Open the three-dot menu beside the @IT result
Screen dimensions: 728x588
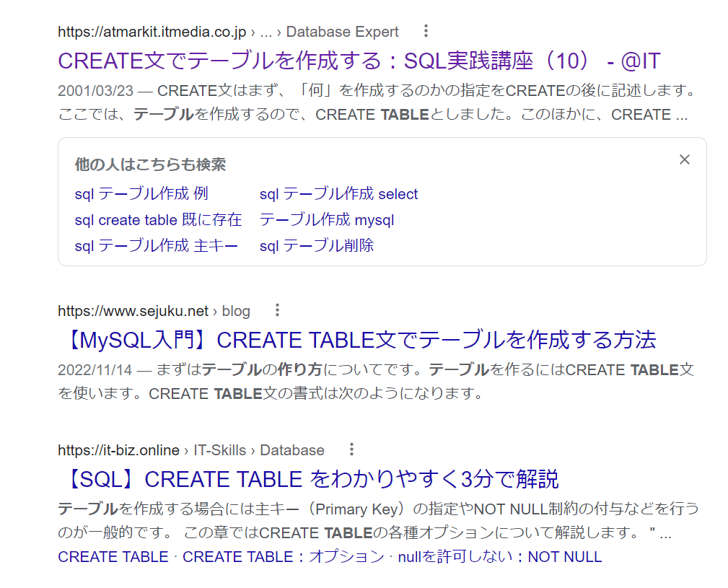tap(426, 31)
